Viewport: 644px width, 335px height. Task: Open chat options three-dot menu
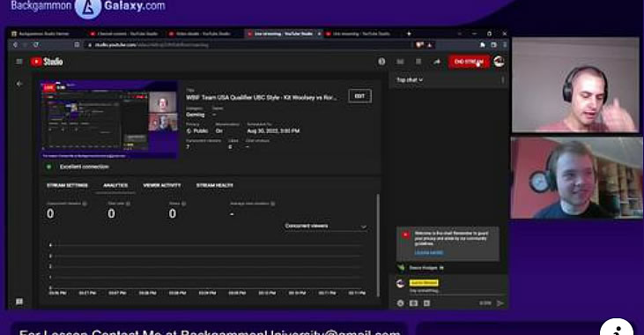tap(503, 80)
